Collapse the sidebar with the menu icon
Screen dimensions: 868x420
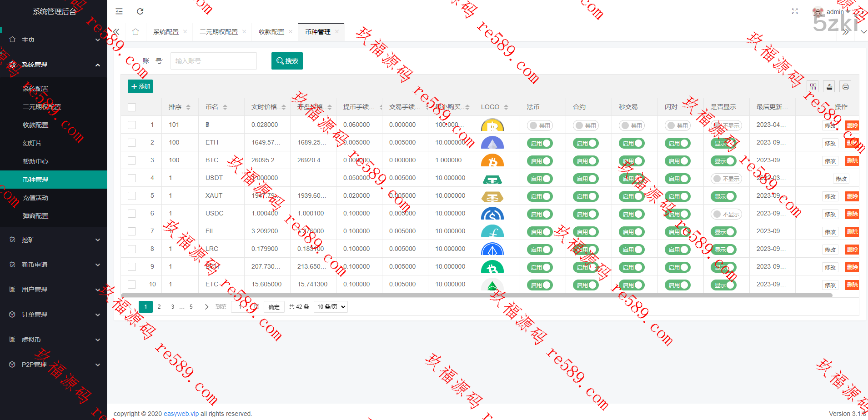119,11
